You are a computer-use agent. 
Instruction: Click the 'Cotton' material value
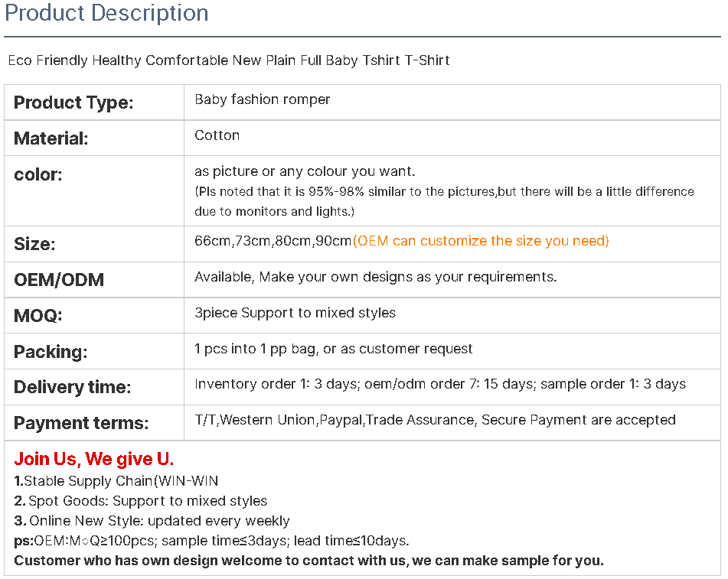coord(217,135)
